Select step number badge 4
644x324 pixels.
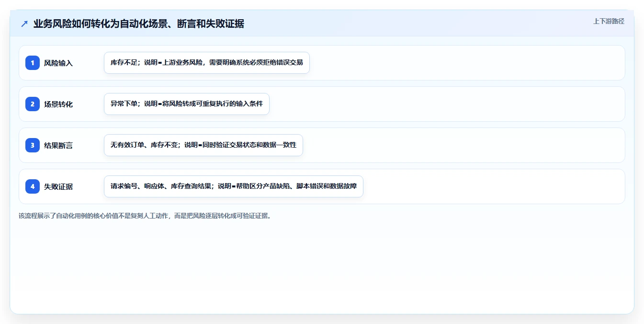point(33,186)
